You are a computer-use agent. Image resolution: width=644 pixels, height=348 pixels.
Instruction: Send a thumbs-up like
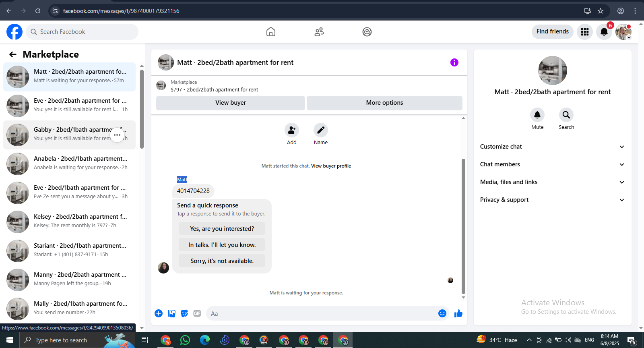458,313
